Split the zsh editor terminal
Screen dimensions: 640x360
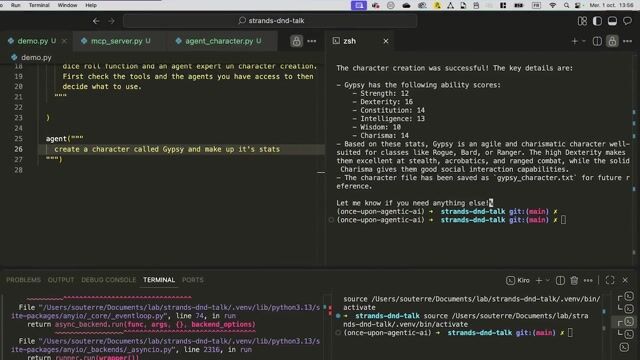(597, 41)
